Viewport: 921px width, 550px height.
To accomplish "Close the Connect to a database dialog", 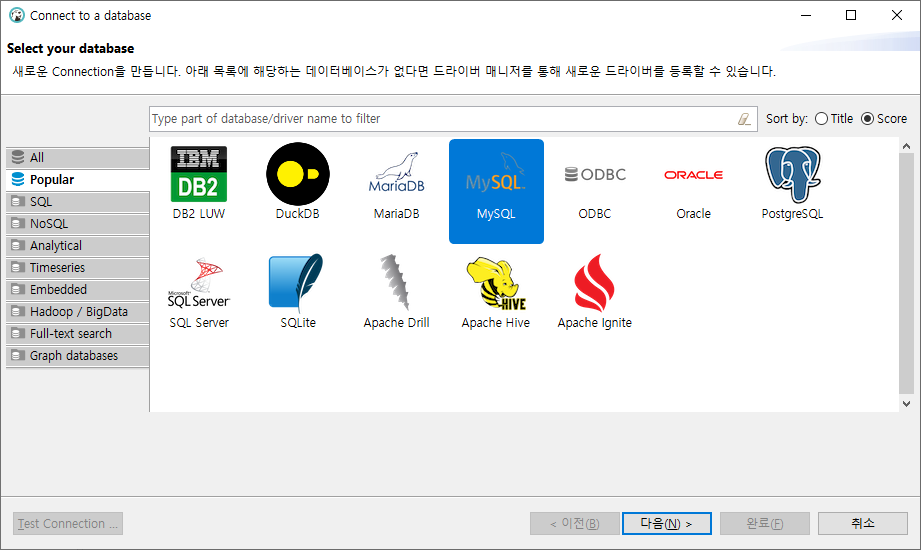I will click(x=896, y=15).
